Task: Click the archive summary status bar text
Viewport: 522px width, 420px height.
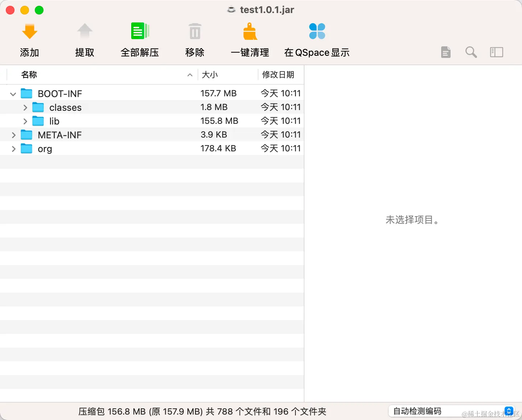Action: [x=202, y=412]
